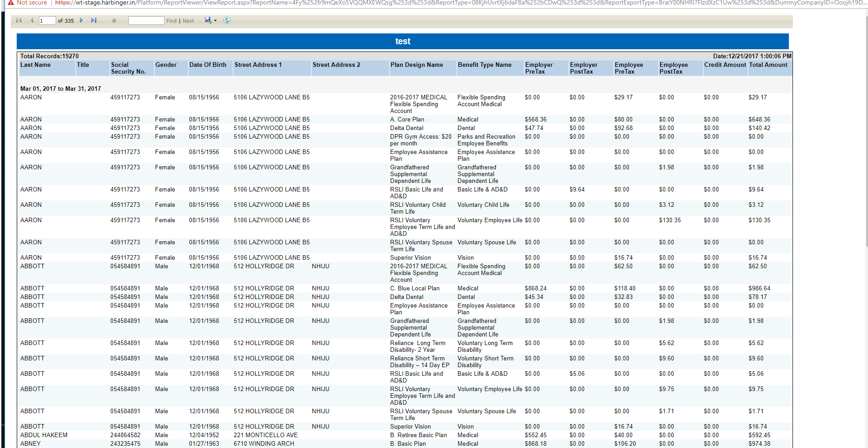
Task: Go to the first report page
Action: [x=19, y=20]
